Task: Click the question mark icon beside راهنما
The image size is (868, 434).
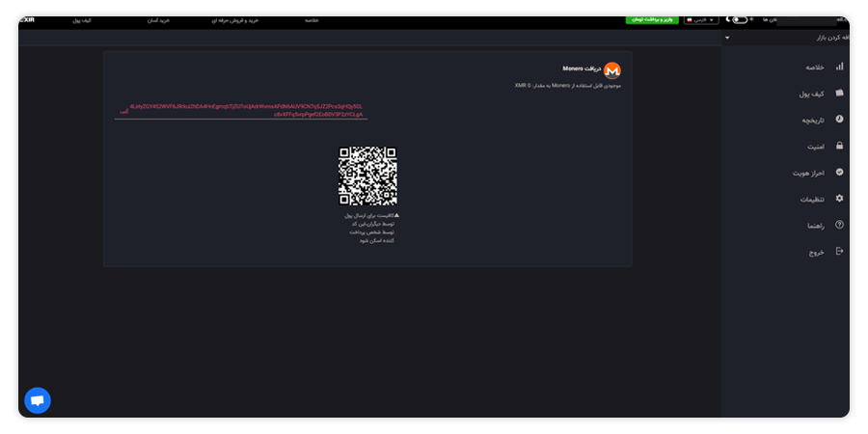Action: (839, 225)
